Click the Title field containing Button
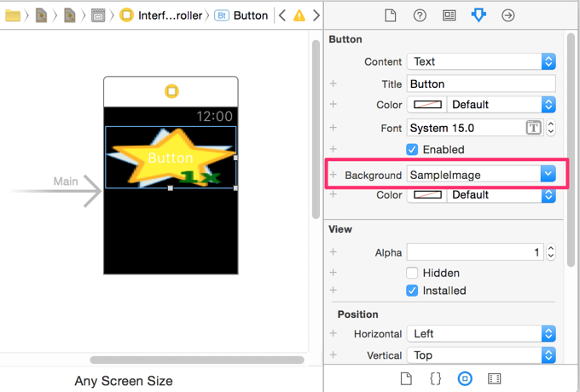This screenshot has width=580, height=392. [x=481, y=84]
